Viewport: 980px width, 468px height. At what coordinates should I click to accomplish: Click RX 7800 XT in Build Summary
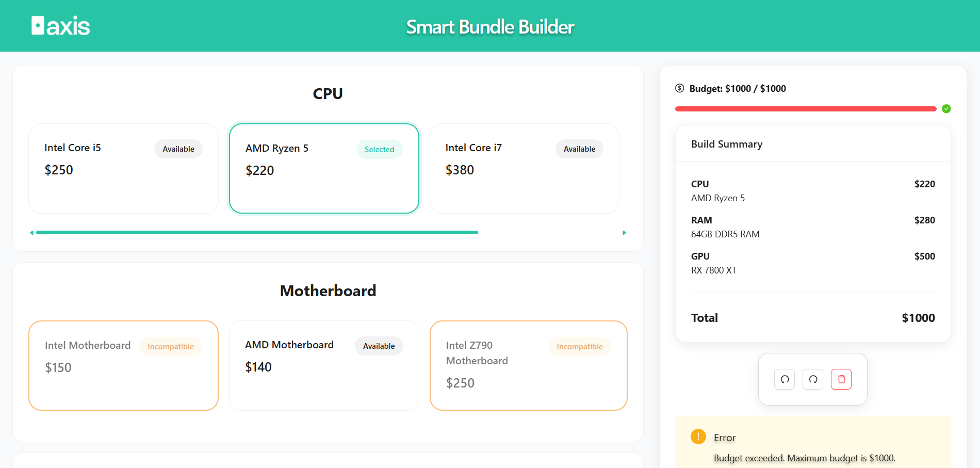pyautogui.click(x=714, y=270)
